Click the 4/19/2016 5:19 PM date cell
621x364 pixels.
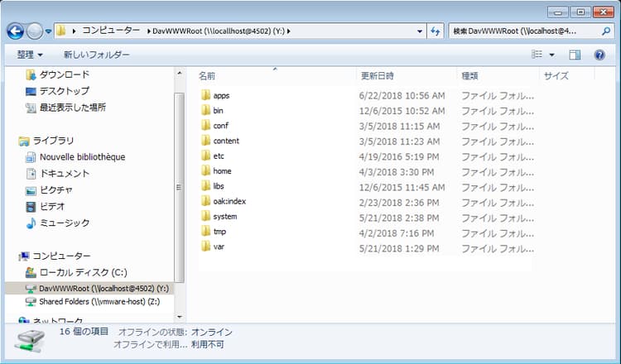399,156
